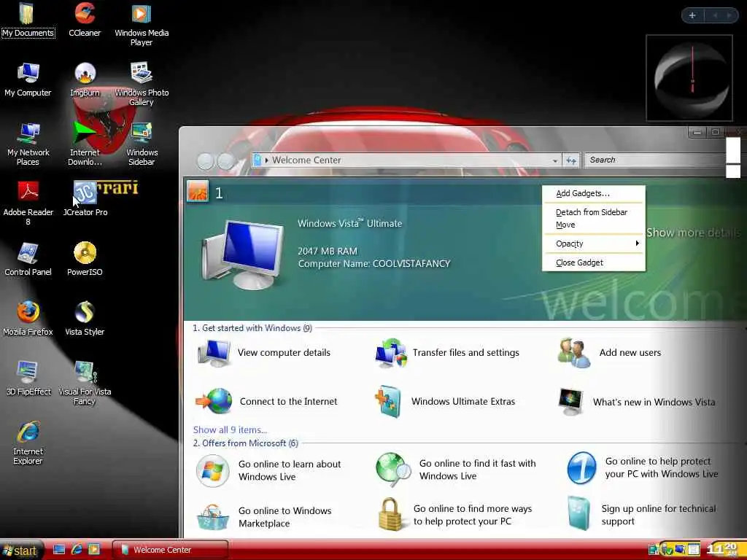Launch 3D FlipEffect desktop shortcut

coord(28,378)
